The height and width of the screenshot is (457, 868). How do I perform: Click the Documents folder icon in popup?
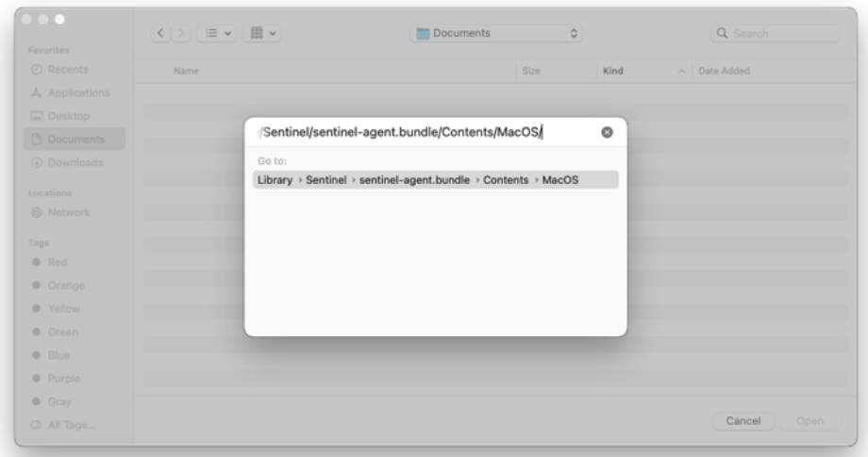[x=423, y=34]
